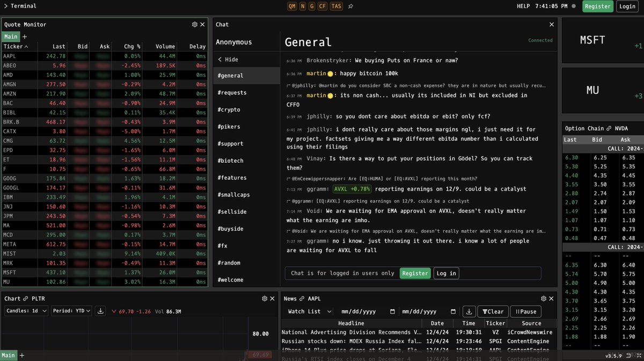Click the 6.30 Last value in Option Chain

[570, 158]
